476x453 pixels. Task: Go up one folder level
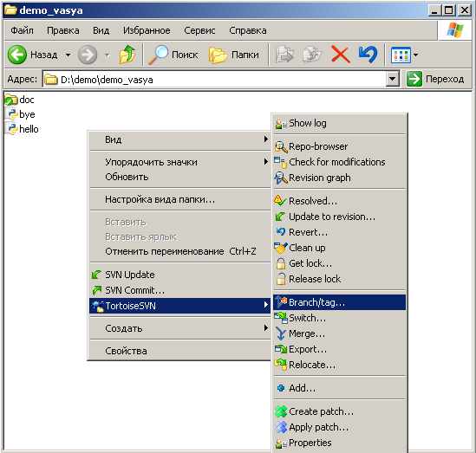coord(127,55)
